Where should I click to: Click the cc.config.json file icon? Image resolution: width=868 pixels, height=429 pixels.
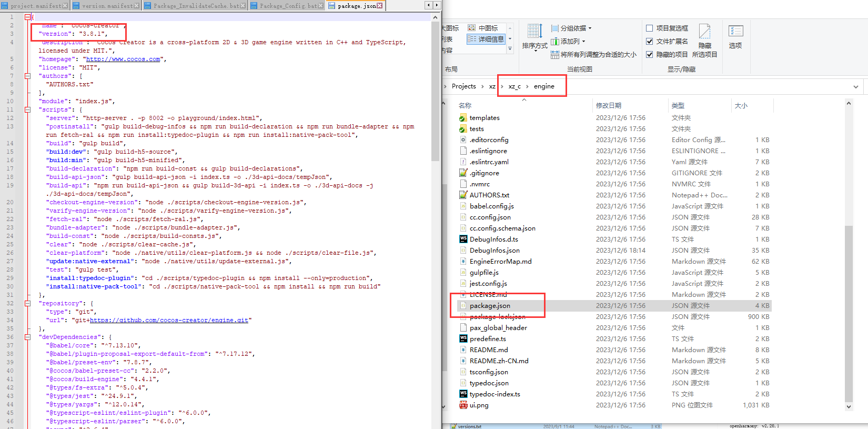[463, 217]
